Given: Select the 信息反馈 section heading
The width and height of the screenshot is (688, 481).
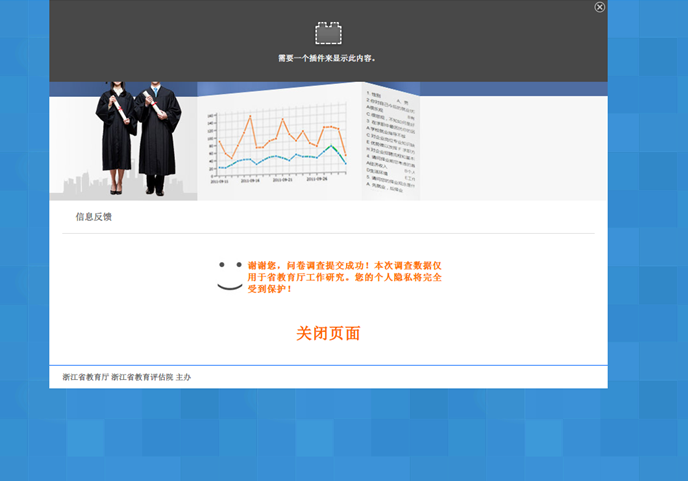Looking at the screenshot, I should (x=94, y=216).
